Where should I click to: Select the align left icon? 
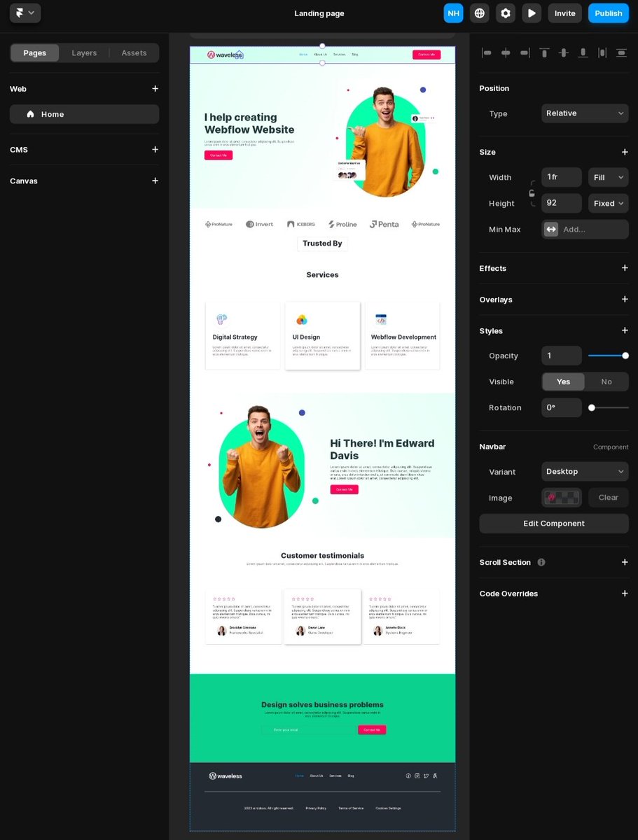point(487,52)
